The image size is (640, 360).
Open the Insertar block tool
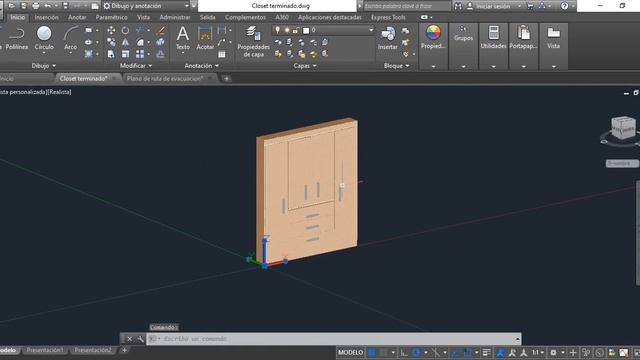click(x=387, y=38)
